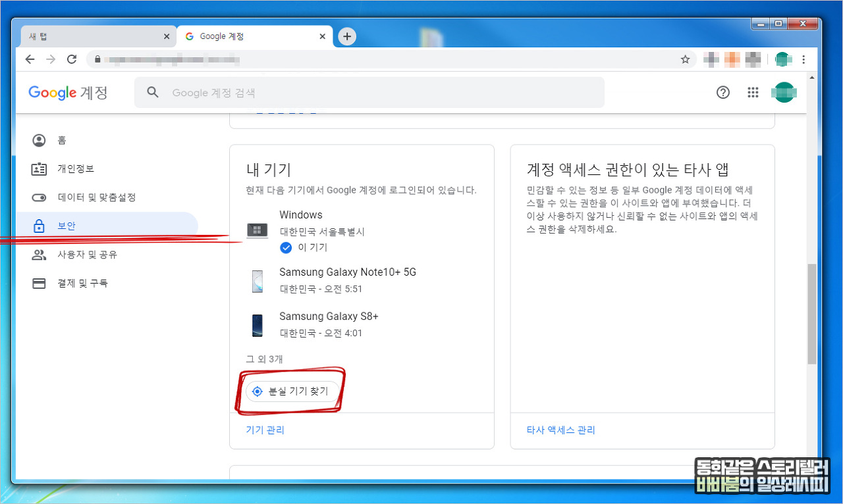Click the page vertical scrollbar thumb
843x504 pixels.
click(x=812, y=314)
